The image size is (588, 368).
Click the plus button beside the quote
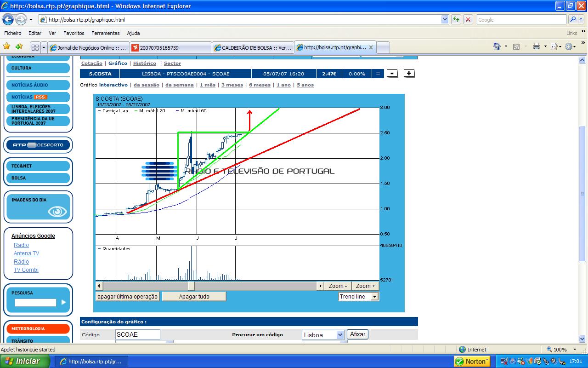[x=409, y=74]
